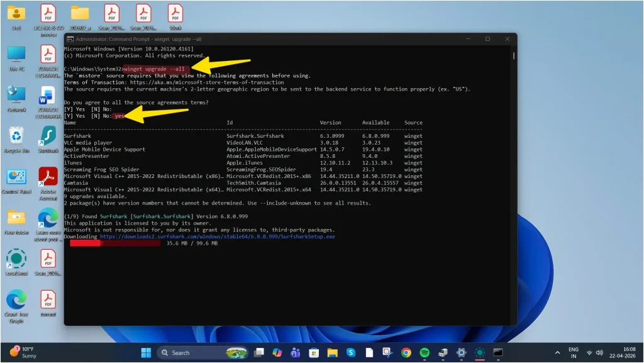
Task: Open the ZURAIDE ELORRIAGA Word document
Action: pyautogui.click(x=48, y=103)
